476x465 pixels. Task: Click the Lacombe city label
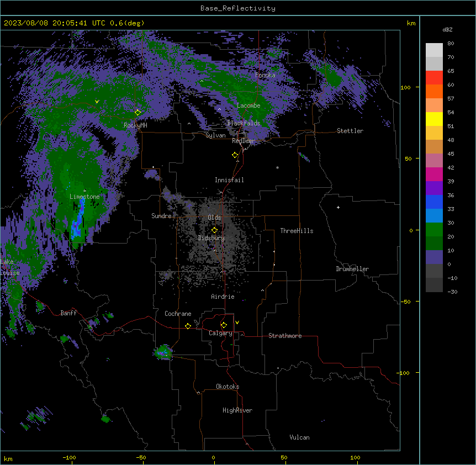point(248,105)
